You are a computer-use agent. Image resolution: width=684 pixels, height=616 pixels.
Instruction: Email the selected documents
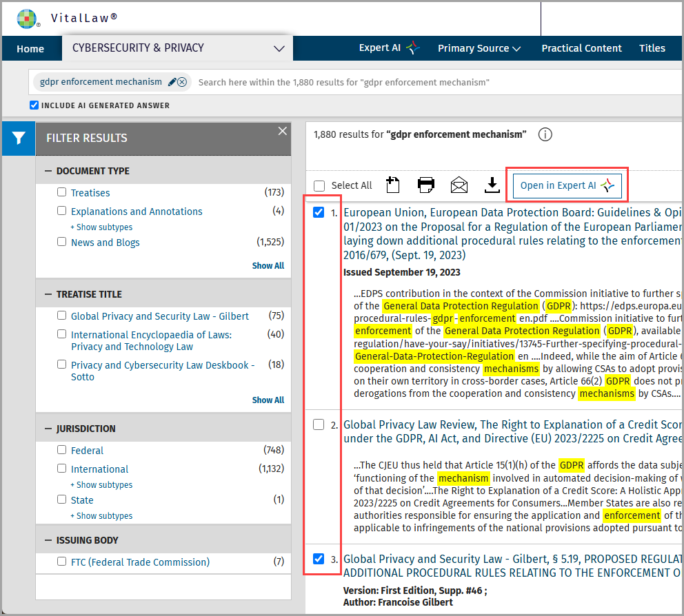pyautogui.click(x=459, y=185)
